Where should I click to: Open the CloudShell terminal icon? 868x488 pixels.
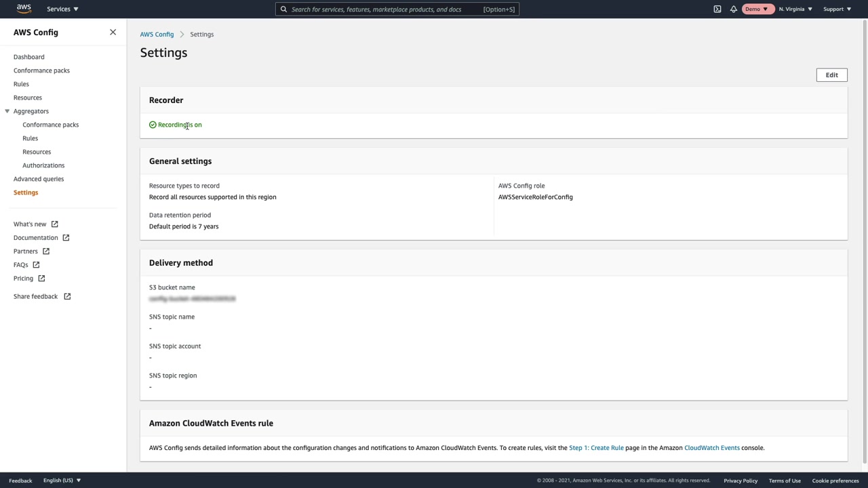coord(717,9)
